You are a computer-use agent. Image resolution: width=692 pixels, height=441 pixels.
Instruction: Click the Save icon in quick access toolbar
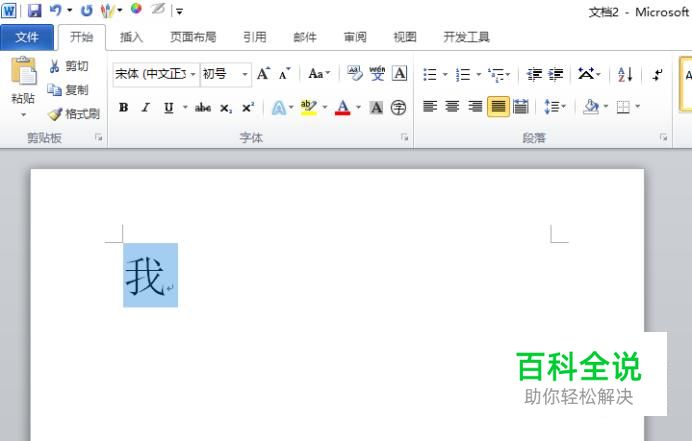click(x=34, y=10)
